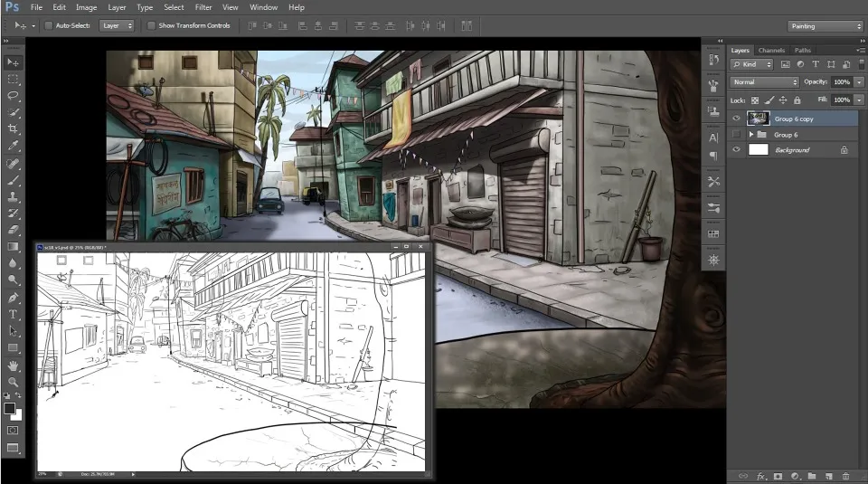Open the Normal blend mode dropdown
The image size is (868, 484).
765,82
